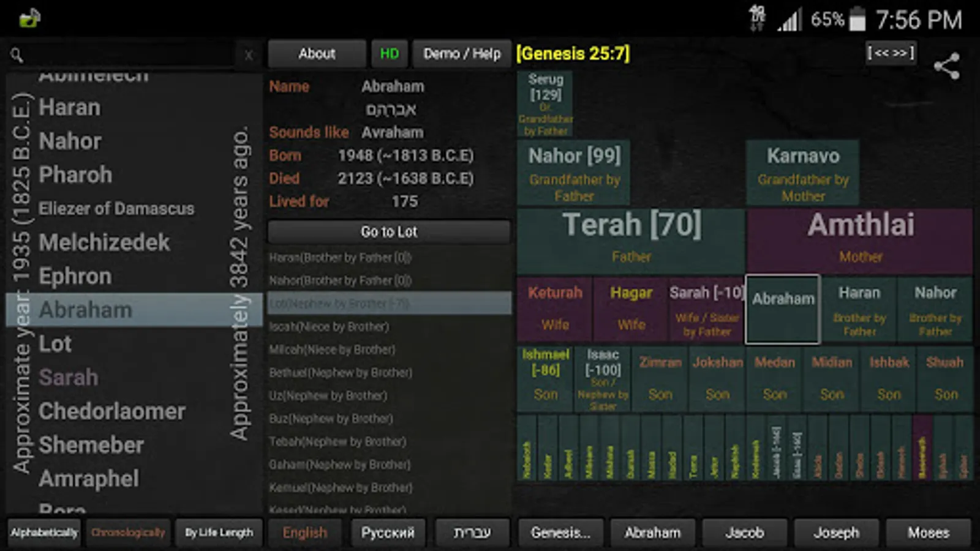Switch language to Русский

[388, 533]
